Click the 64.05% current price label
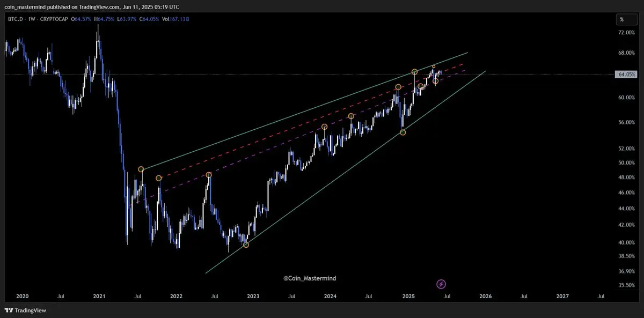 point(627,75)
